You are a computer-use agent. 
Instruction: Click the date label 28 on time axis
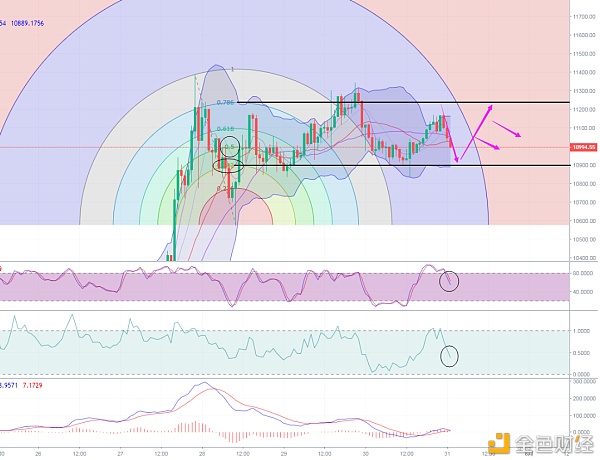coord(202,453)
